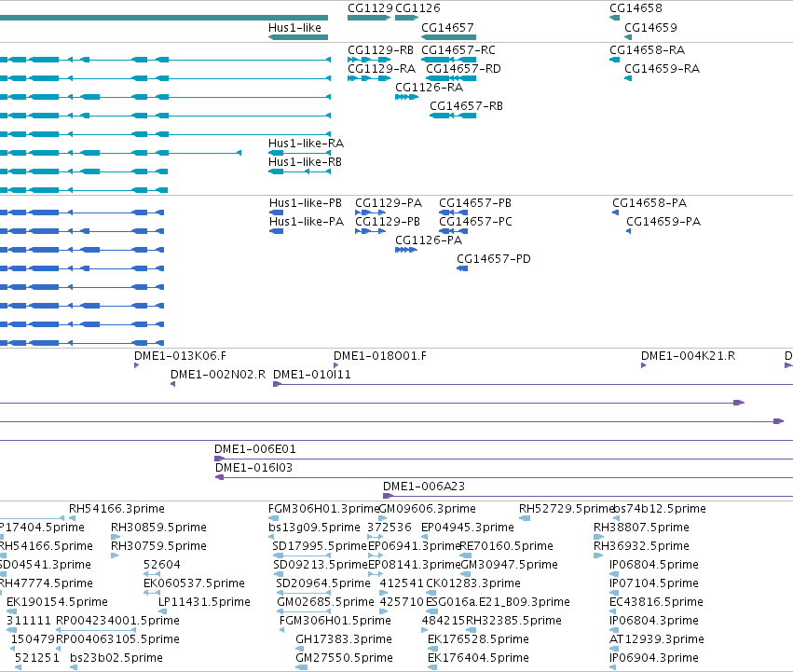This screenshot has width=793, height=672.
Task: Select feature label 52604
Action: (162, 565)
